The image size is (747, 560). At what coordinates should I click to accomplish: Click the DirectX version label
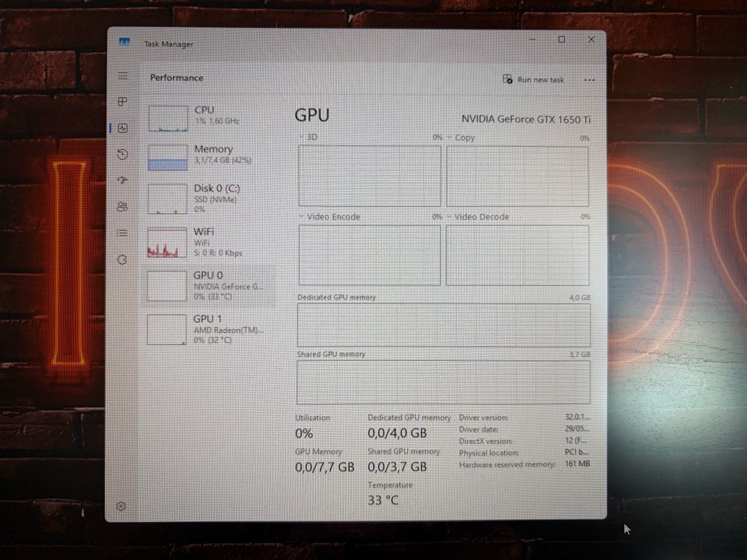tap(486, 441)
